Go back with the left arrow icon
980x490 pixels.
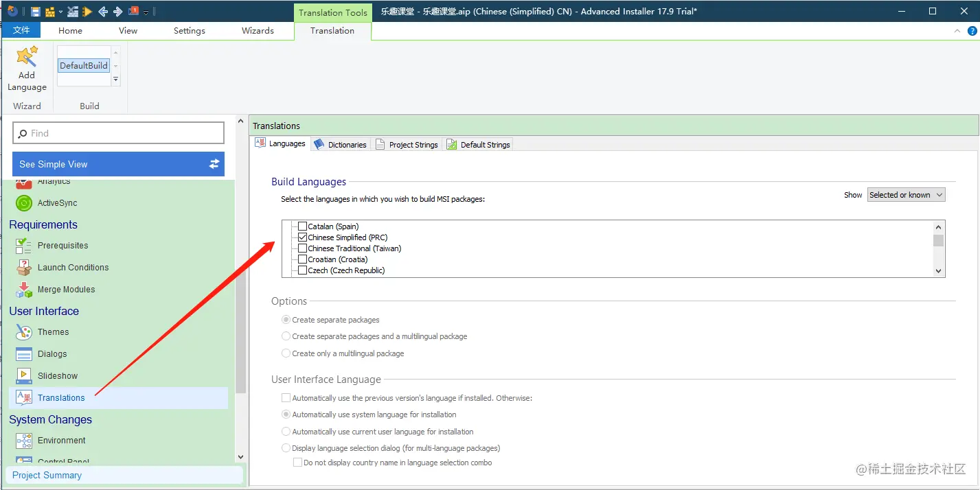pos(103,12)
